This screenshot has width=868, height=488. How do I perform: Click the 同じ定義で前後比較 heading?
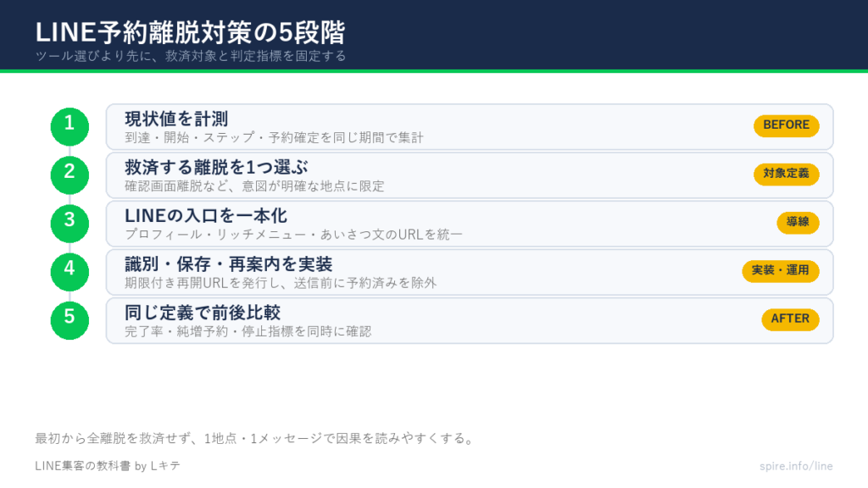203,313
